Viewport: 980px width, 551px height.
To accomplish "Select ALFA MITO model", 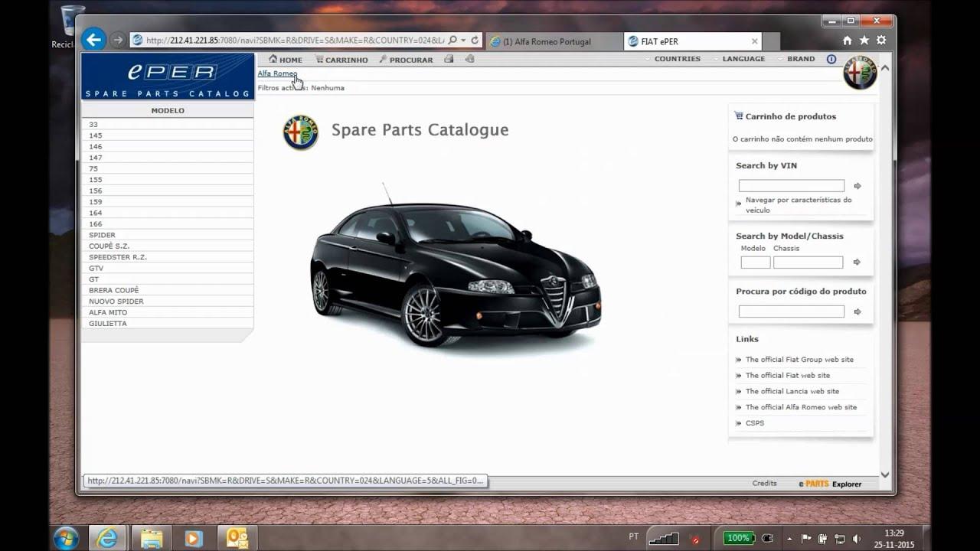I will coord(168,312).
